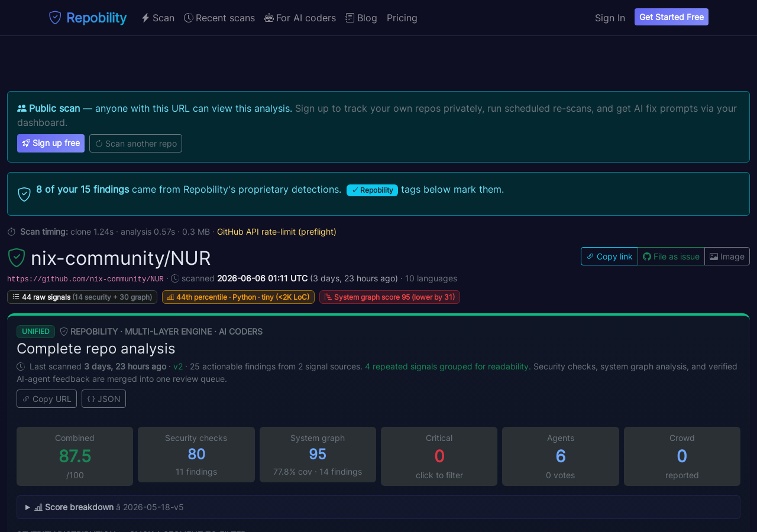The height and width of the screenshot is (532, 757).
Task: Click the picture icon in Image button
Action: (x=714, y=257)
